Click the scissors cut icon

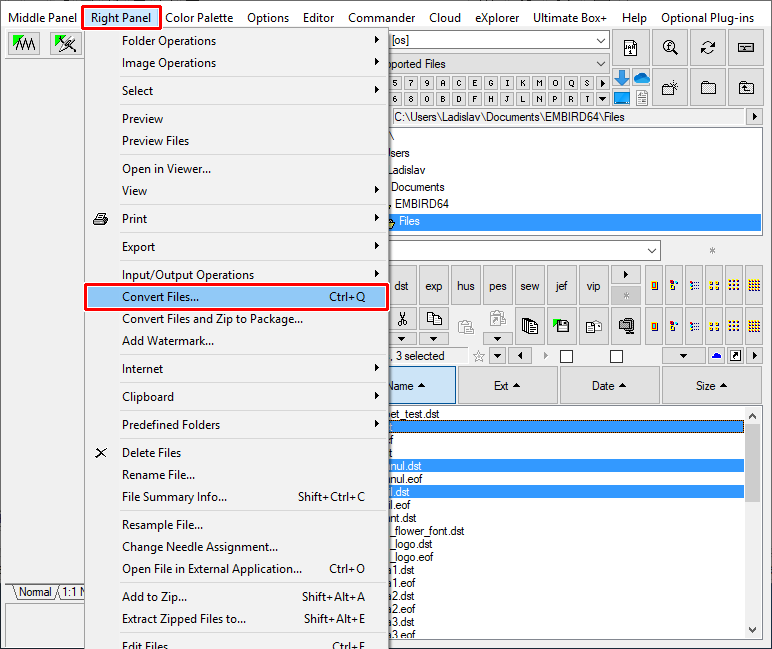(402, 319)
